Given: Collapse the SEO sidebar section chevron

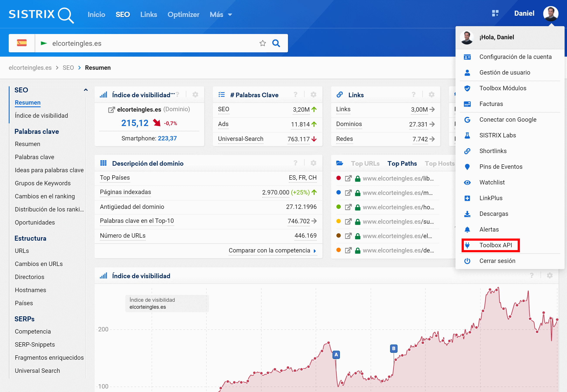Looking at the screenshot, I should tap(86, 90).
